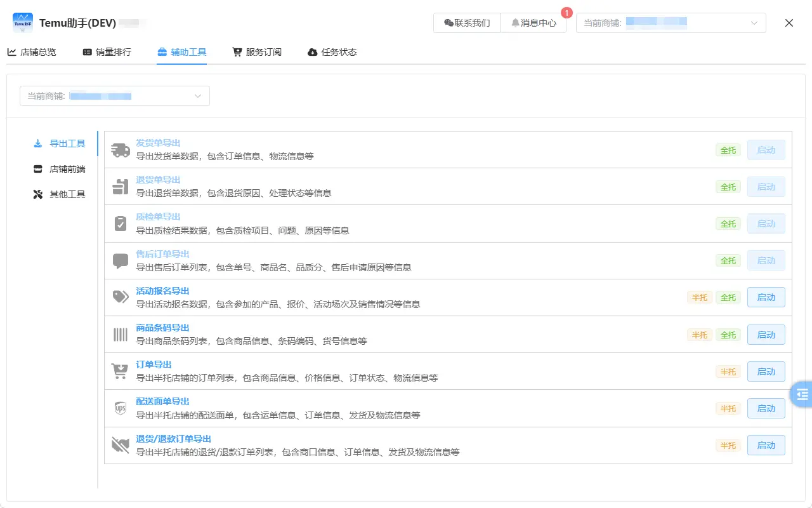The width and height of the screenshot is (812, 508).
Task: Click the disabled 启动 for 质检单导出
Action: [766, 224]
